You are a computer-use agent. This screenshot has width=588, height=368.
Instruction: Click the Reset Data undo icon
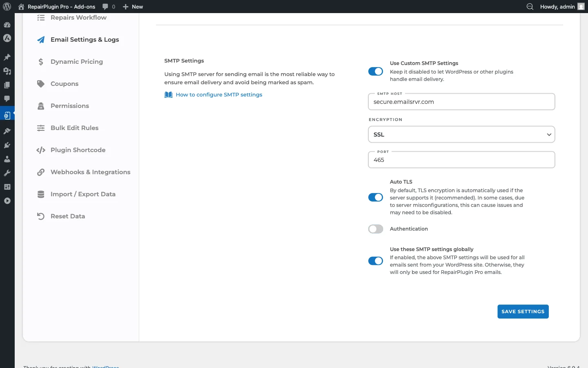(x=41, y=216)
